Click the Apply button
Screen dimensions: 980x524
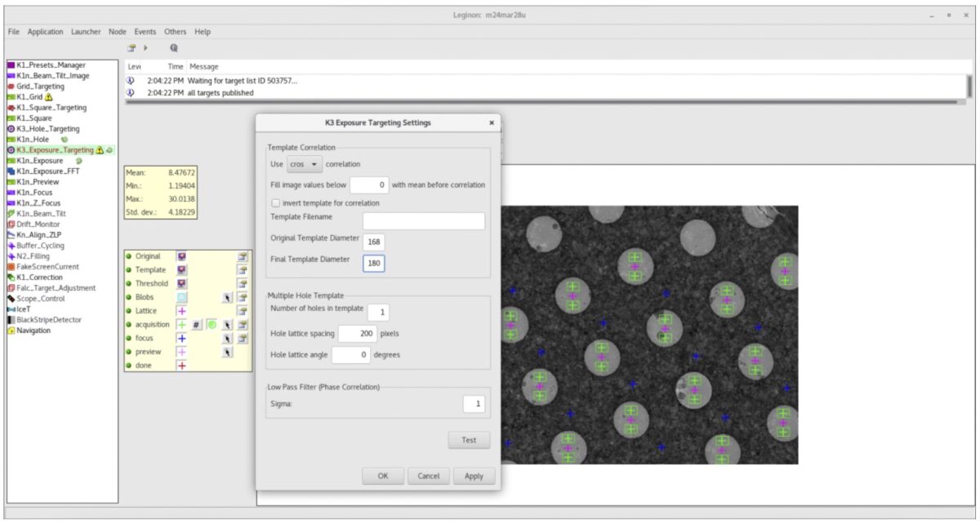[474, 476]
